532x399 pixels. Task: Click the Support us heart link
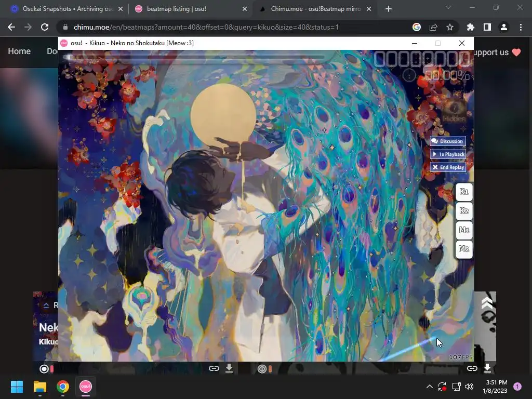(497, 52)
